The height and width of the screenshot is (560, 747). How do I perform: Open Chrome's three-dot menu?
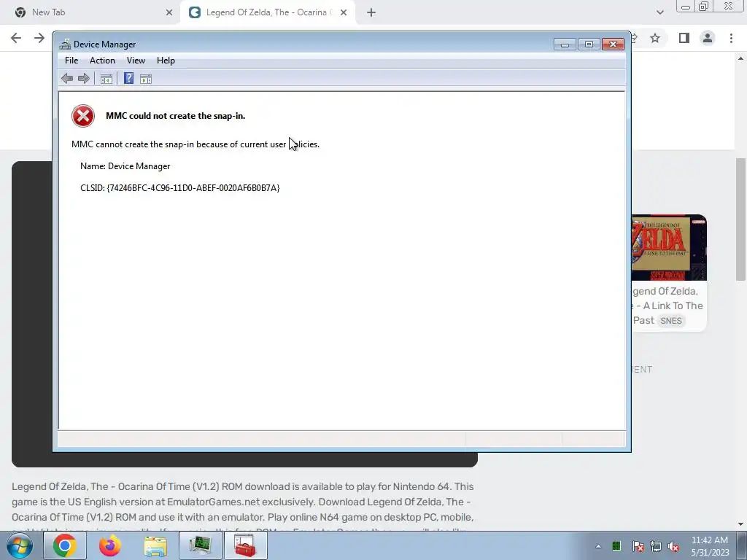click(x=731, y=38)
